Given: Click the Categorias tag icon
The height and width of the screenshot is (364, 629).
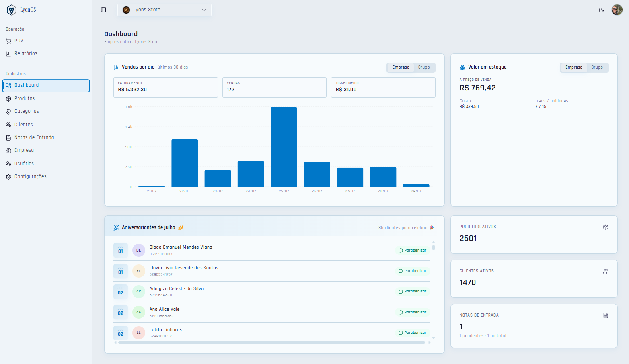Looking at the screenshot, I should coord(8,112).
